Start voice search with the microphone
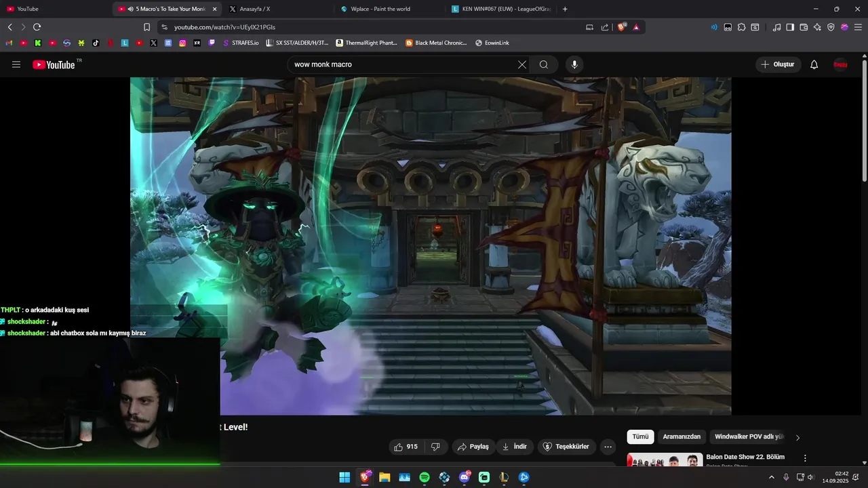Viewport: 868px width, 488px height. pos(574,64)
